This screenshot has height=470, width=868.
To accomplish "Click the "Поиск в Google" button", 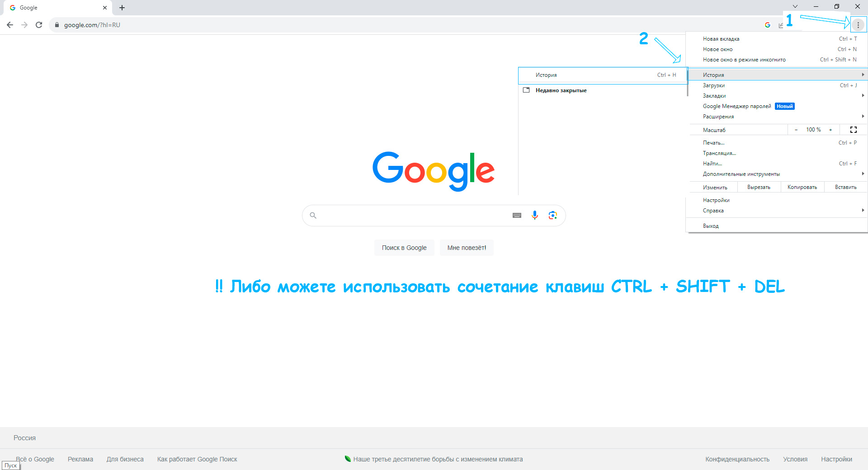I will [x=404, y=248].
